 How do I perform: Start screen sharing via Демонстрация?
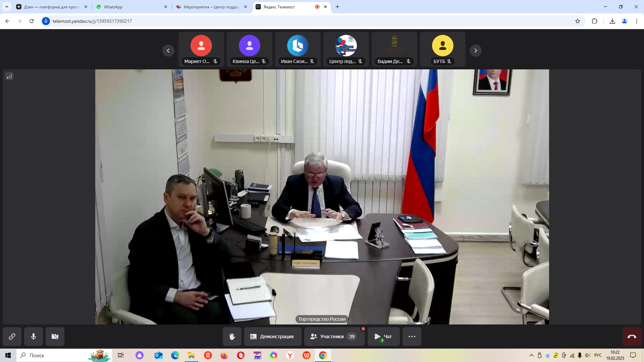272,337
